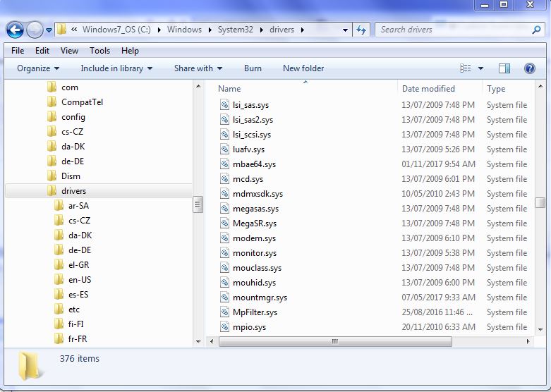Click the address bar folder icon
Image resolution: width=551 pixels, height=392 pixels.
tap(61, 30)
